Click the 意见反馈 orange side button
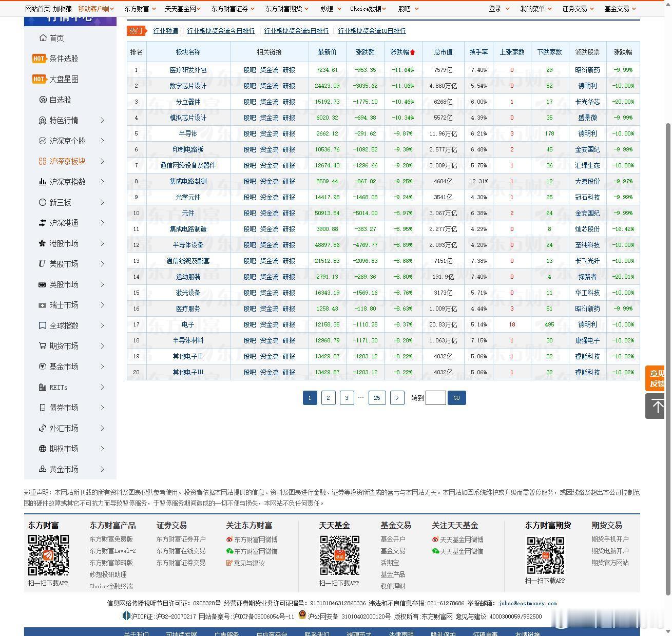Screen dimensions: 672x636 pos(655,378)
